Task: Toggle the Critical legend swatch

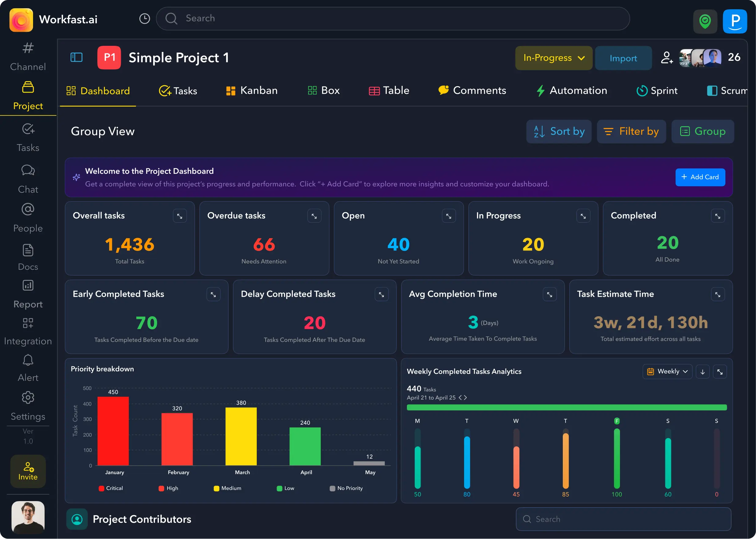Action: [101, 489]
